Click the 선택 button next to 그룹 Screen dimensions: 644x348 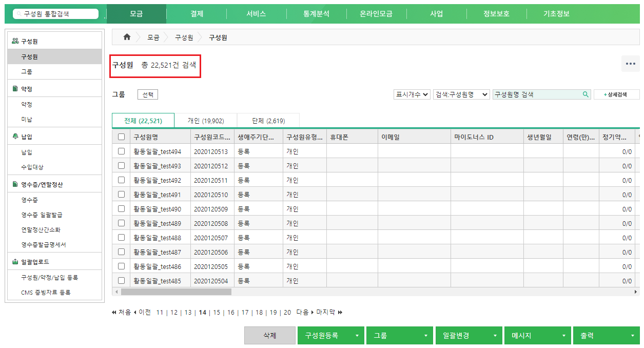(x=148, y=95)
